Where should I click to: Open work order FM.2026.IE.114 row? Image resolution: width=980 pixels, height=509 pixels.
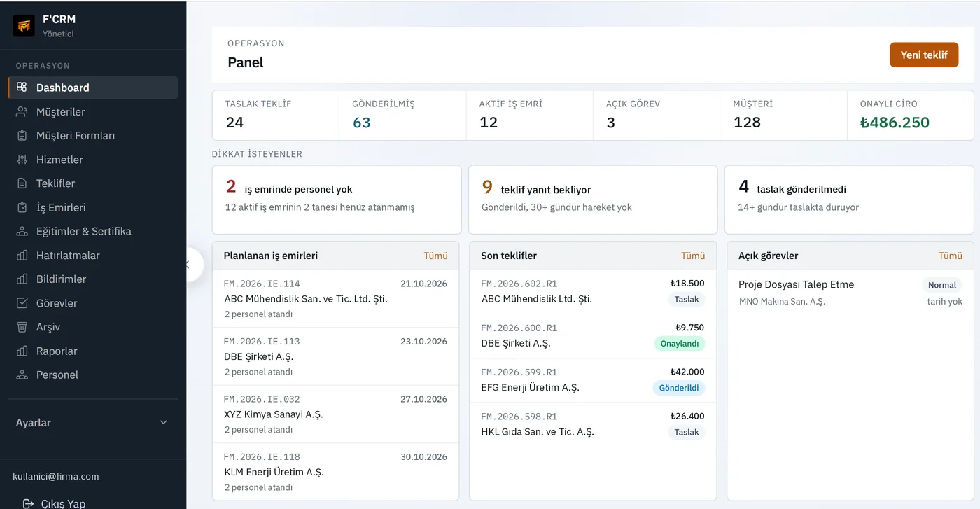click(335, 299)
